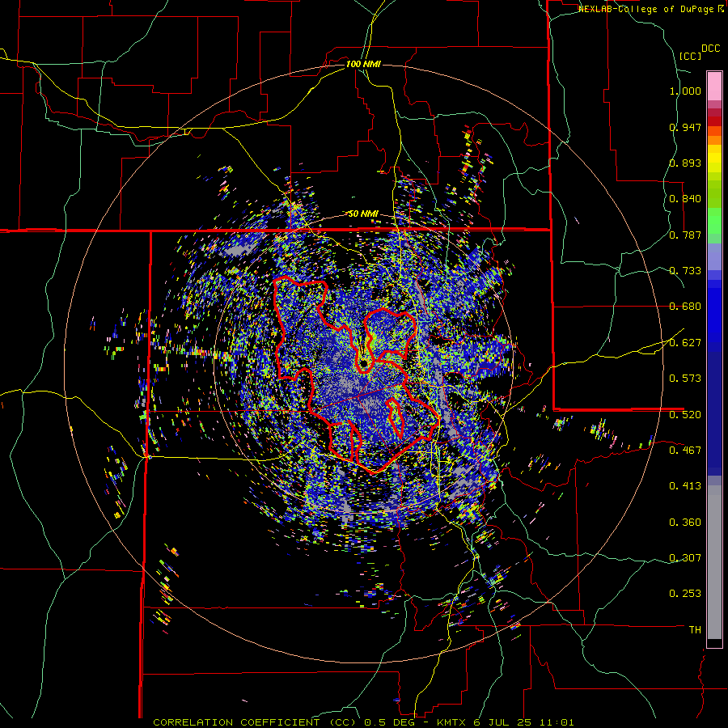Select the 0.787 legend value
Screen dimensions: 728x728
(x=685, y=235)
